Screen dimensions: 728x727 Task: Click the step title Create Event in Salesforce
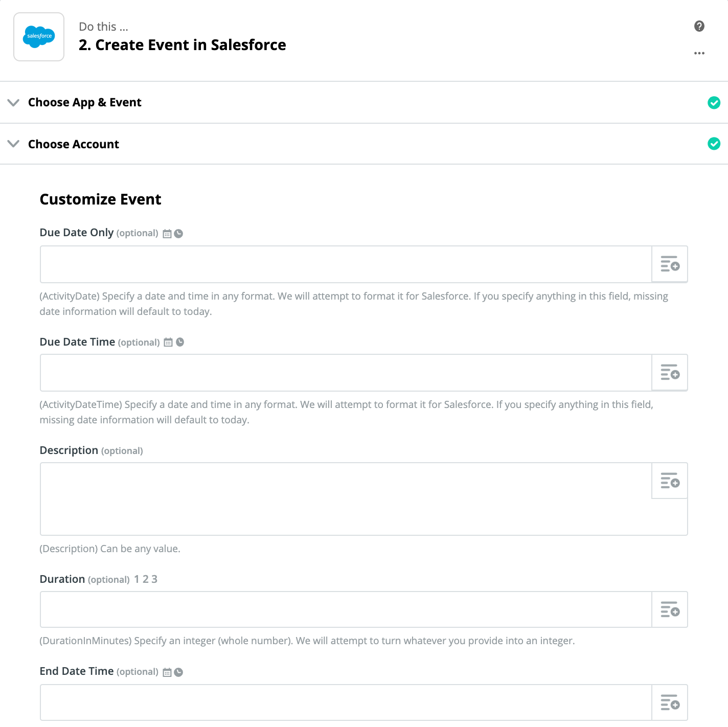pyautogui.click(x=183, y=45)
